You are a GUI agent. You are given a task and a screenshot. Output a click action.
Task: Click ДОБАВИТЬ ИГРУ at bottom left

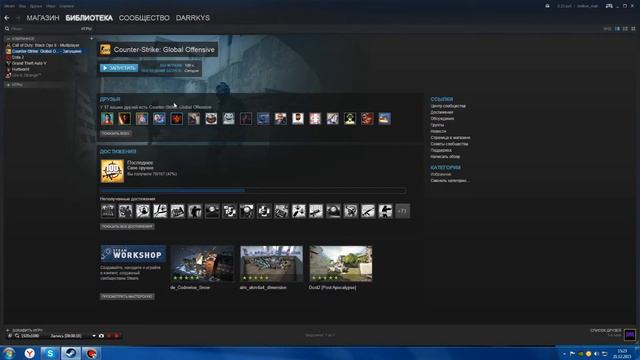coord(24,330)
